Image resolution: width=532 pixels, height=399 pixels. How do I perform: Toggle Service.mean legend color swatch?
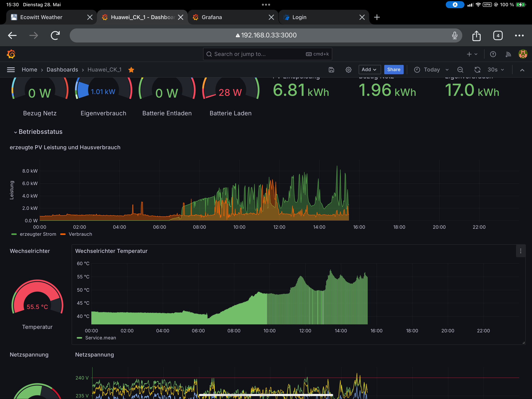(79, 338)
